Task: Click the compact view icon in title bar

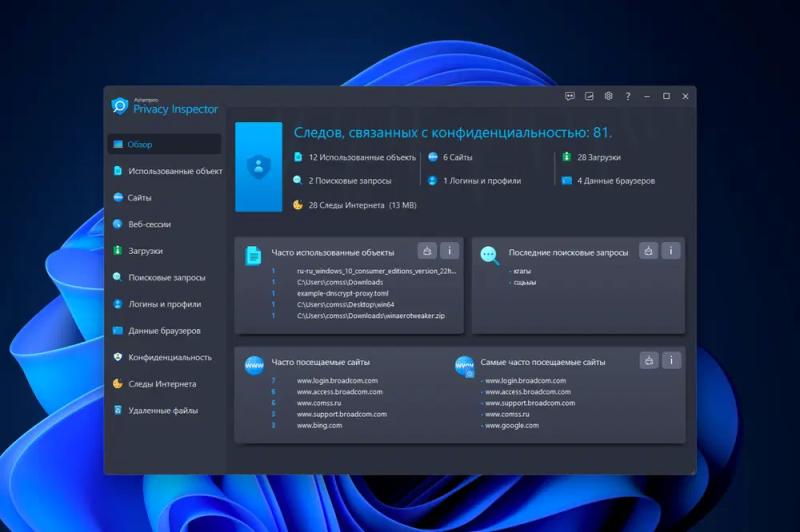Action: [589, 96]
